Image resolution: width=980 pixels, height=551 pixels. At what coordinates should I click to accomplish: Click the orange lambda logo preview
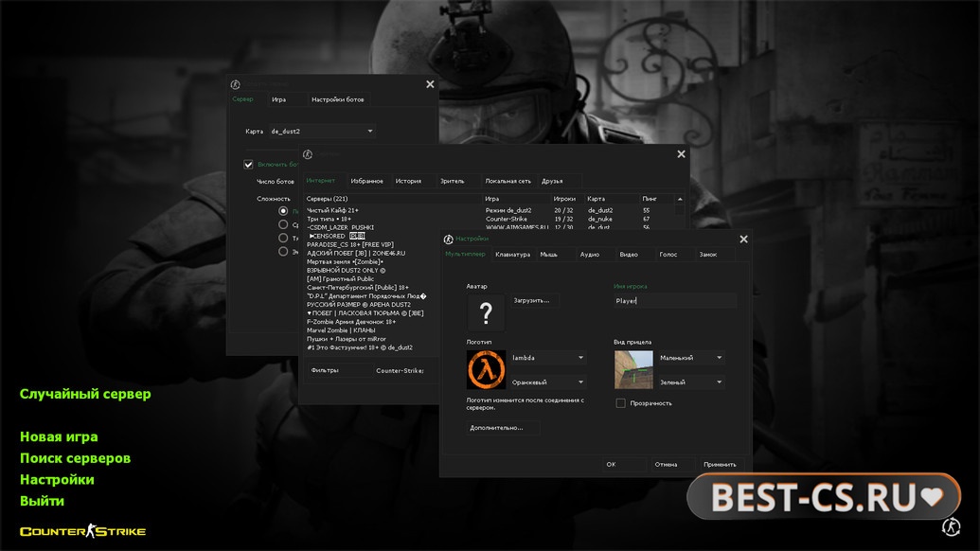(486, 370)
